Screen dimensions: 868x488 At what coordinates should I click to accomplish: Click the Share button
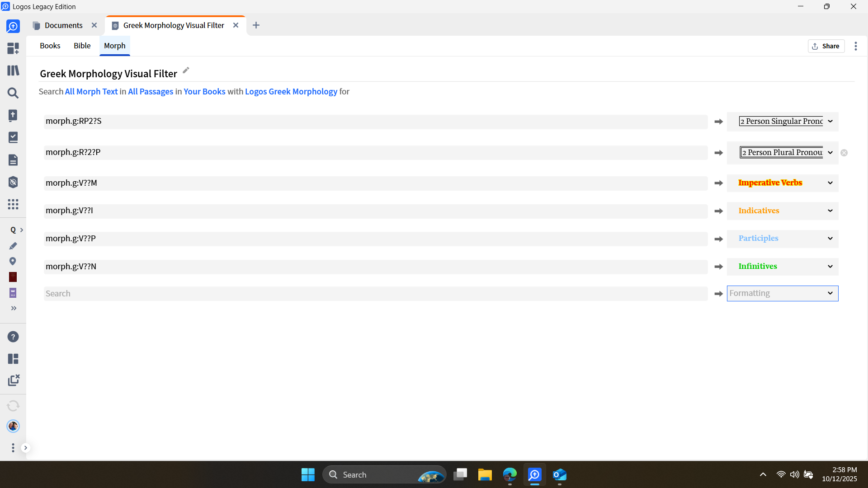tap(826, 46)
